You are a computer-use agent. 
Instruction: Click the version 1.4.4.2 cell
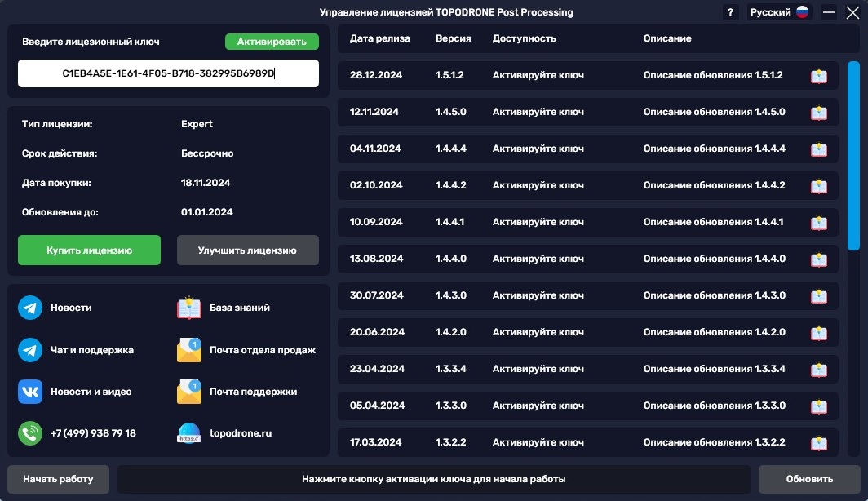[450, 185]
